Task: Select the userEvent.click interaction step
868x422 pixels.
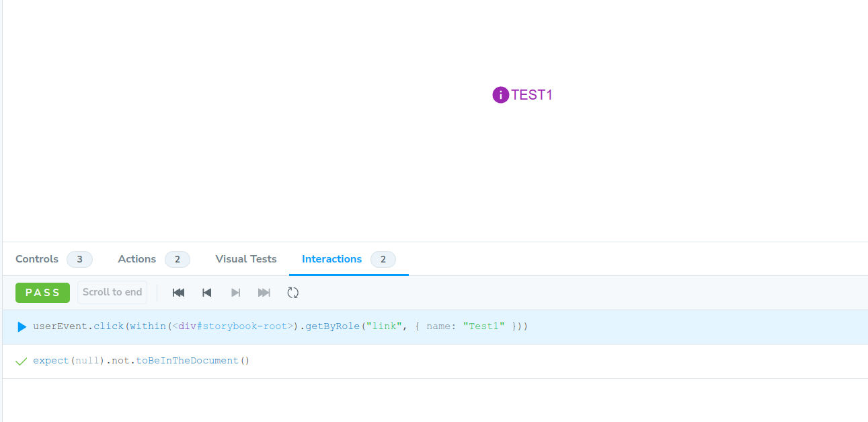Action: coord(435,327)
